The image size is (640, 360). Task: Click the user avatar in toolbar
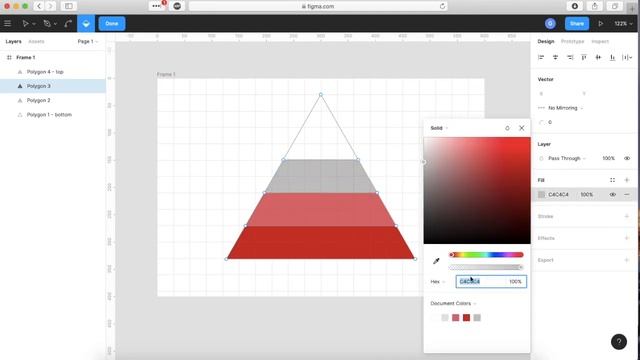[550, 24]
